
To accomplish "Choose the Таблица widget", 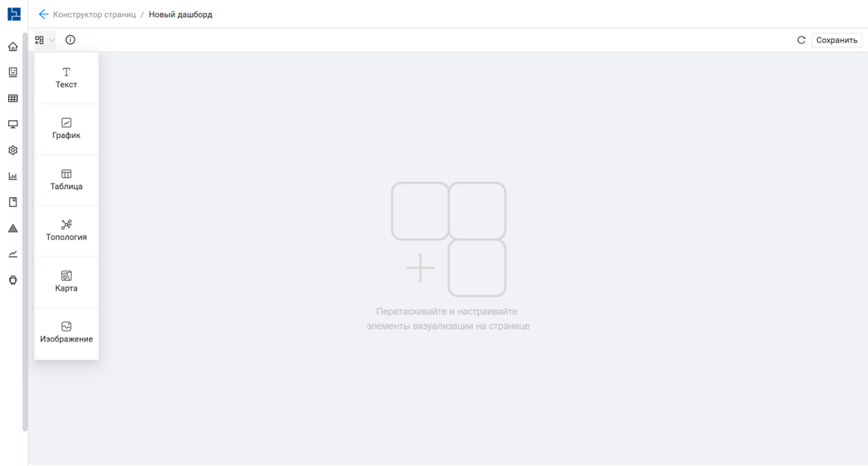I will click(x=66, y=180).
